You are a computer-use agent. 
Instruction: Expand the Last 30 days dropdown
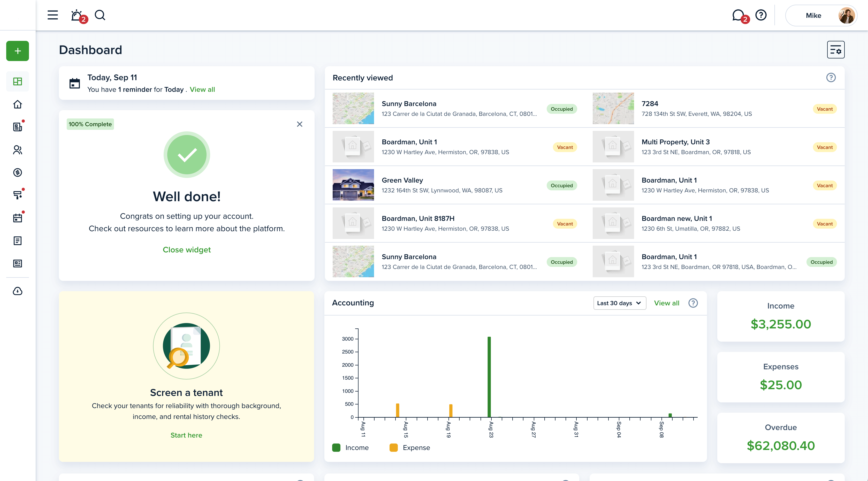(x=619, y=303)
